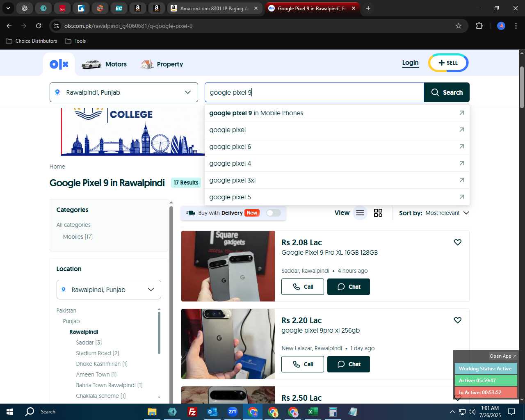Click the SELL button
525x420 pixels.
pos(448,63)
